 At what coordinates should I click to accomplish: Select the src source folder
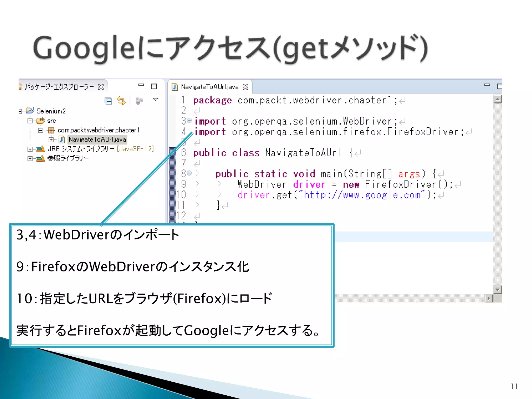point(51,121)
